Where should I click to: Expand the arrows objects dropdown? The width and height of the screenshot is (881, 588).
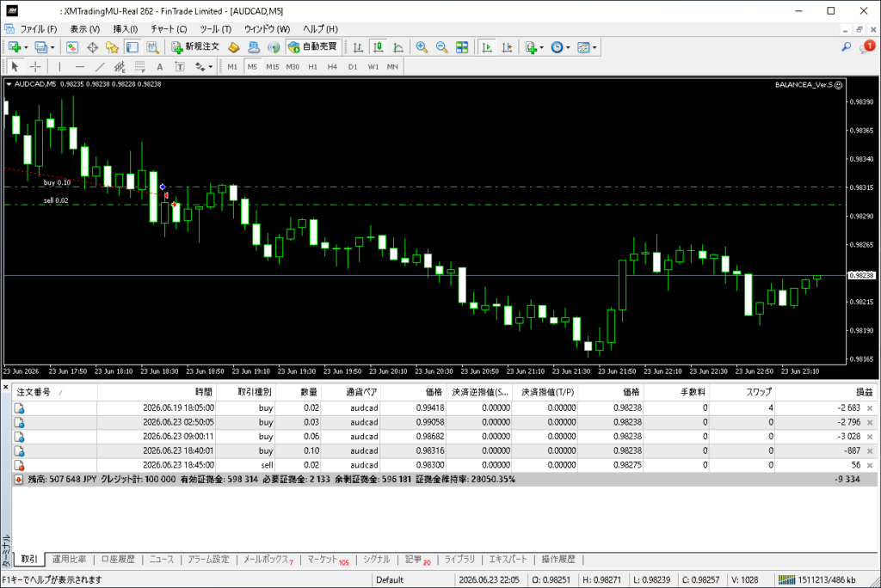[210, 67]
